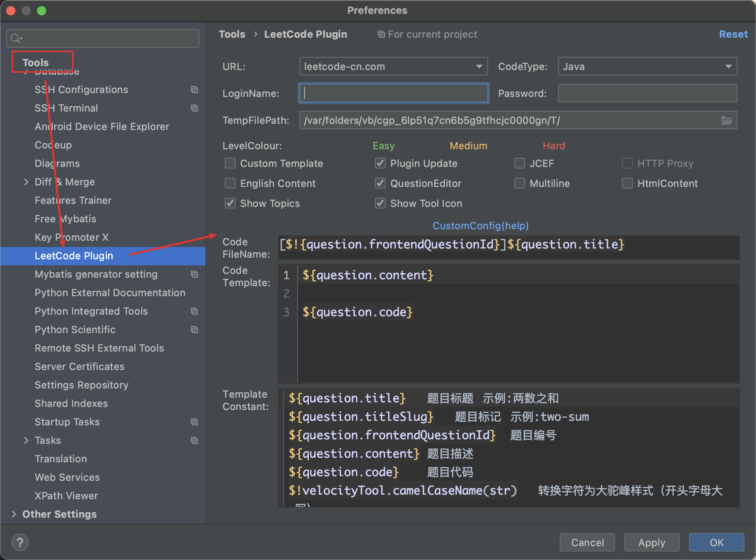Click project-level icon next to Python Integrated Tools

tap(194, 311)
